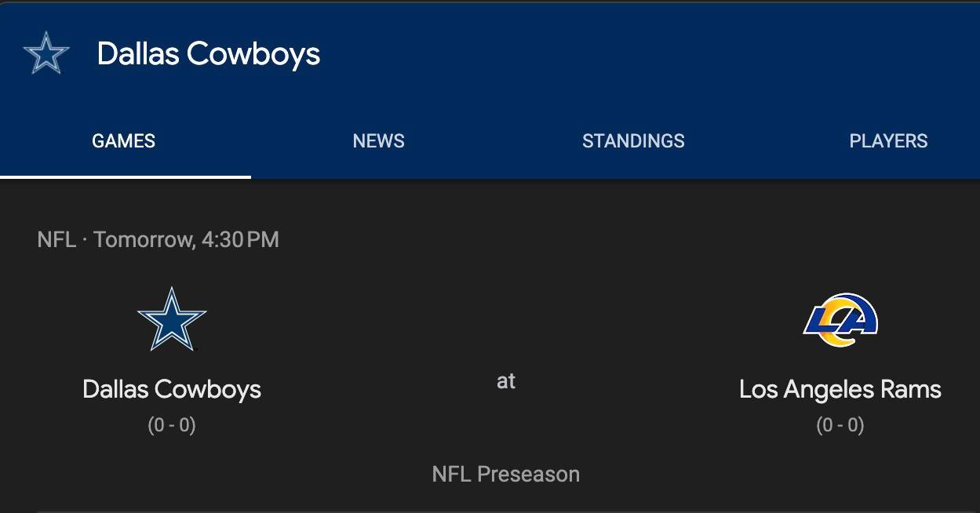Go to the PLAYERS tab
The image size is (980, 513).
888,141
